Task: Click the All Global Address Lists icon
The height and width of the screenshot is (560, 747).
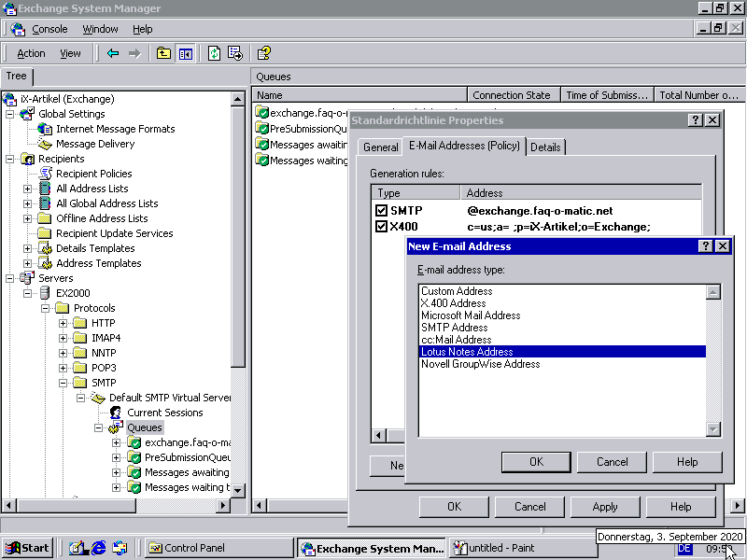Action: tap(45, 203)
